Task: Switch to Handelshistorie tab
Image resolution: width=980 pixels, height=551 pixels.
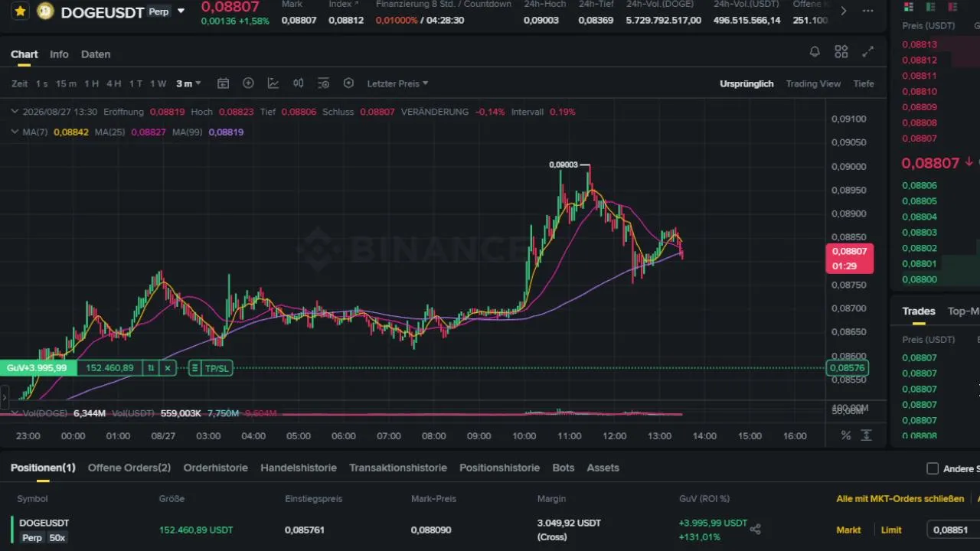Action: point(299,468)
